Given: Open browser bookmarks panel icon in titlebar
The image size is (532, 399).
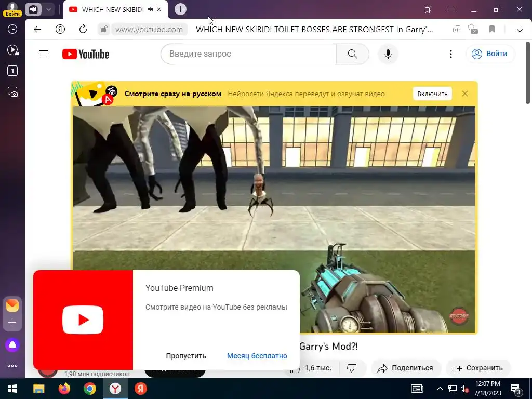Looking at the screenshot, I should click(428, 9).
